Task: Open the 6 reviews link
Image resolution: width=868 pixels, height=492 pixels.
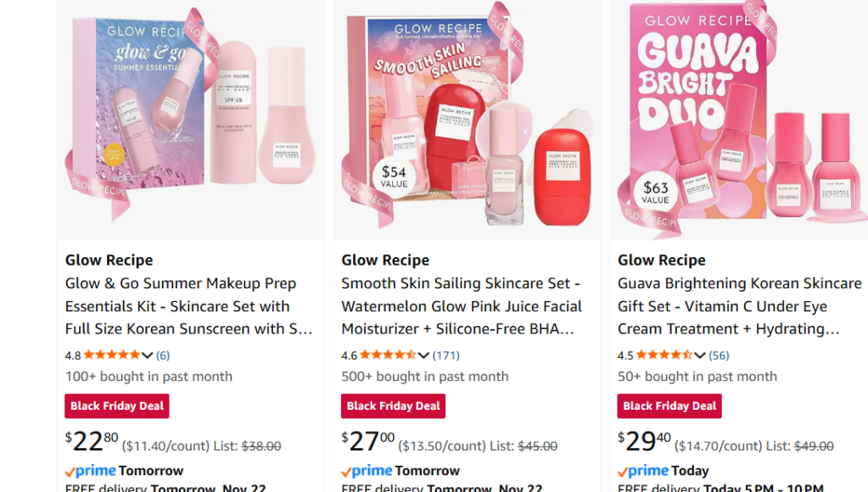Action: 162,355
